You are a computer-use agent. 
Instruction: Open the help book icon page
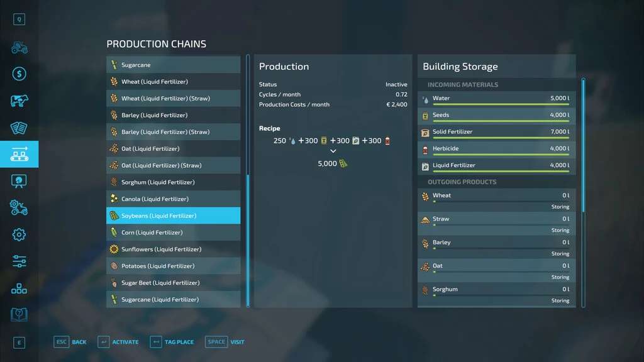[19, 314]
